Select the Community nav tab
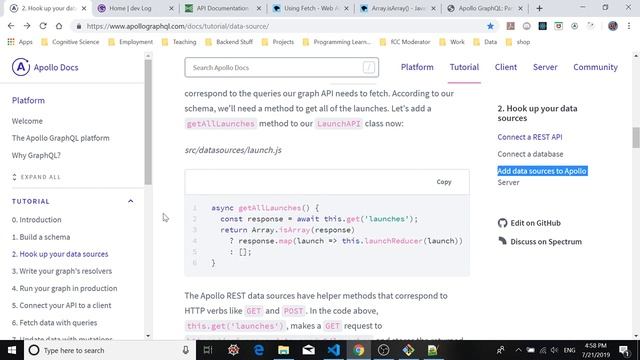The image size is (640, 360). click(595, 67)
